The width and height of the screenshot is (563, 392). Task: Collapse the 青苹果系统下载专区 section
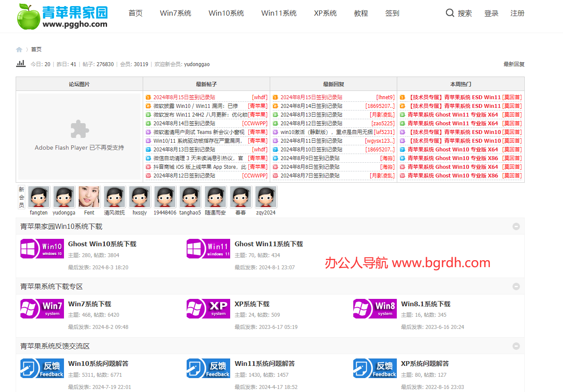516,286
